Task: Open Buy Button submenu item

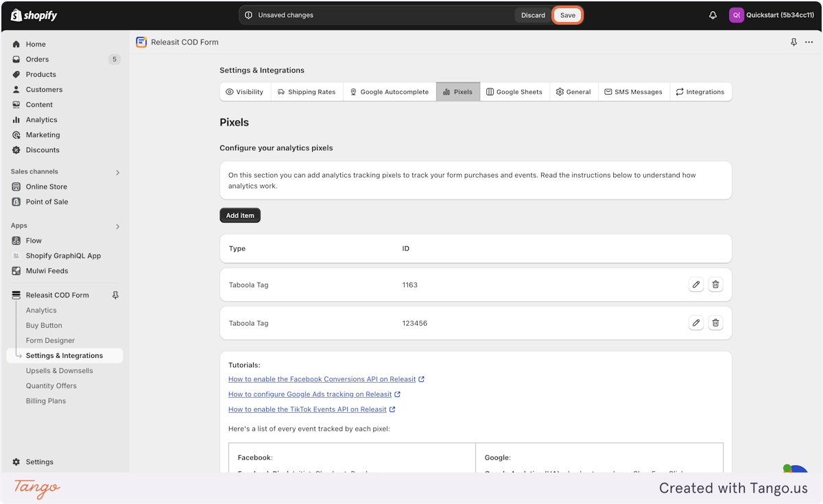Action: (44, 326)
